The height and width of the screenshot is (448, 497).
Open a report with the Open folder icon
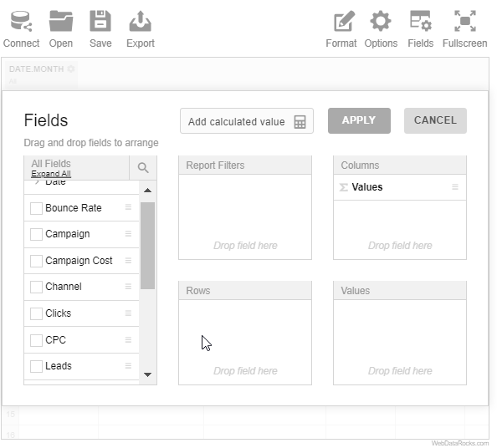[x=61, y=21]
